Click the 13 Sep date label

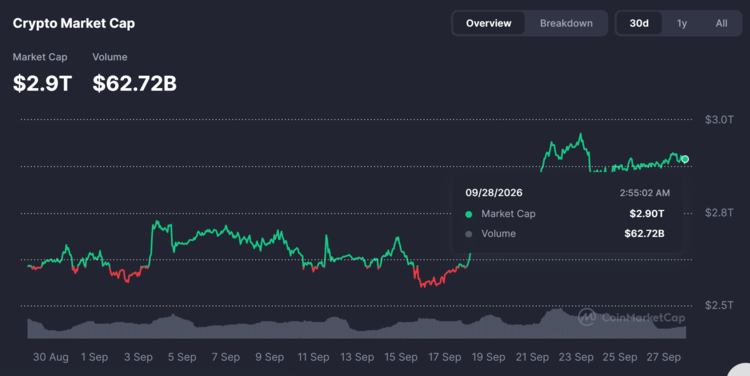coord(357,357)
